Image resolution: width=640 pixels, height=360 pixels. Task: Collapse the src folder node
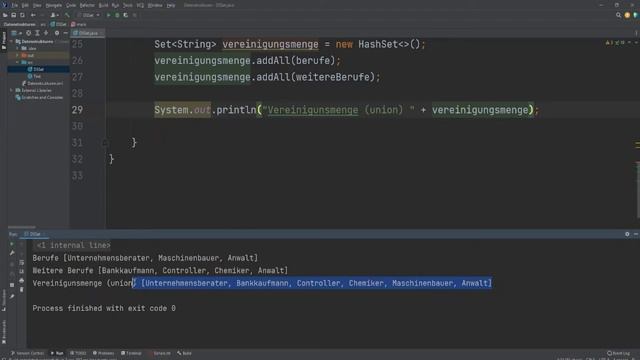coord(18,62)
